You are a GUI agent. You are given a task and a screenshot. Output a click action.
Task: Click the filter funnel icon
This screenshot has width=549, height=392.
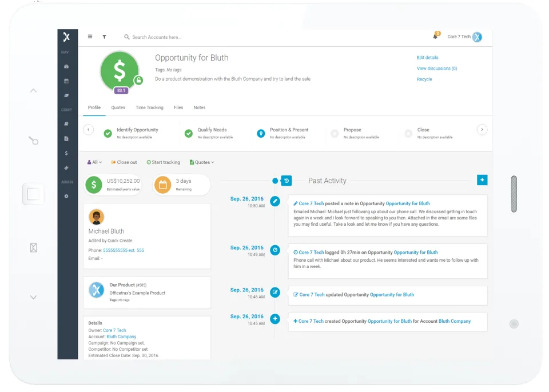[104, 37]
